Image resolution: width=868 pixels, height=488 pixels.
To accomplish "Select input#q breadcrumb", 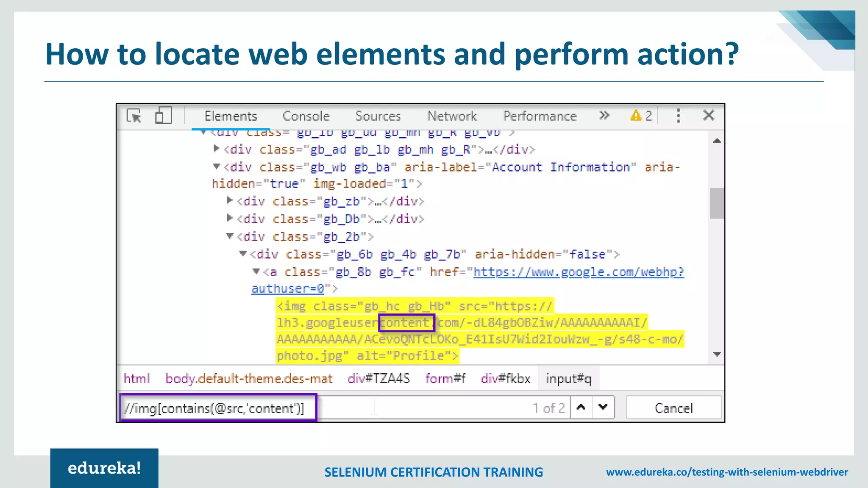I will pos(568,378).
